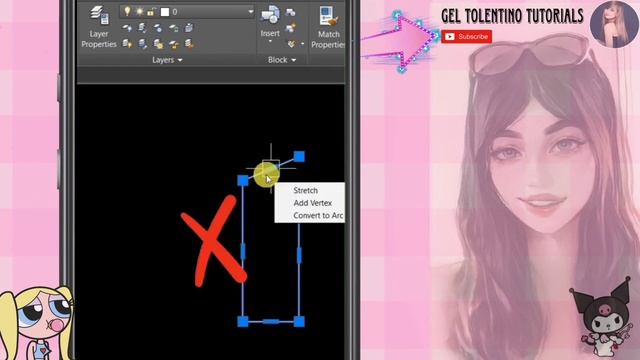The width and height of the screenshot is (640, 360).
Task: Click the Layer Unisolate icon
Action: (142, 43)
